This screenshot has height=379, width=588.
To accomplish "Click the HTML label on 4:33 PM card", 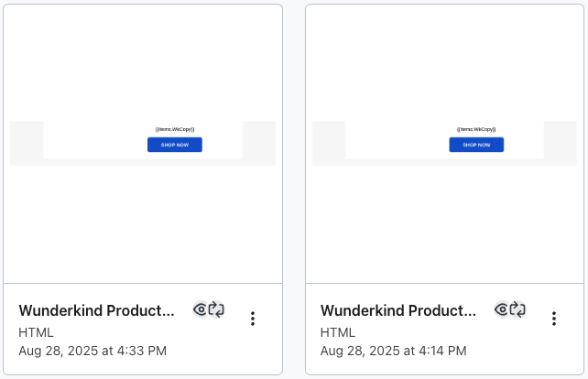I will (x=36, y=332).
